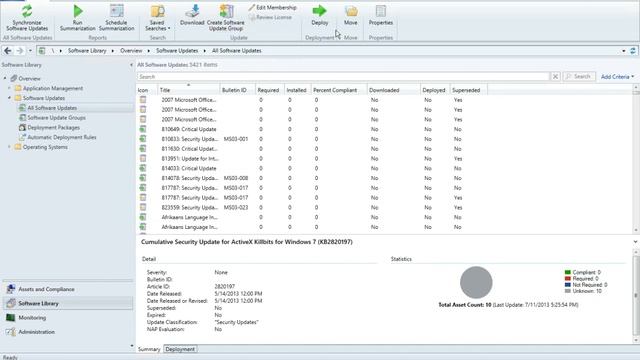Click All Software Updates breadcrumb segment
The image size is (640, 360).
[236, 51]
